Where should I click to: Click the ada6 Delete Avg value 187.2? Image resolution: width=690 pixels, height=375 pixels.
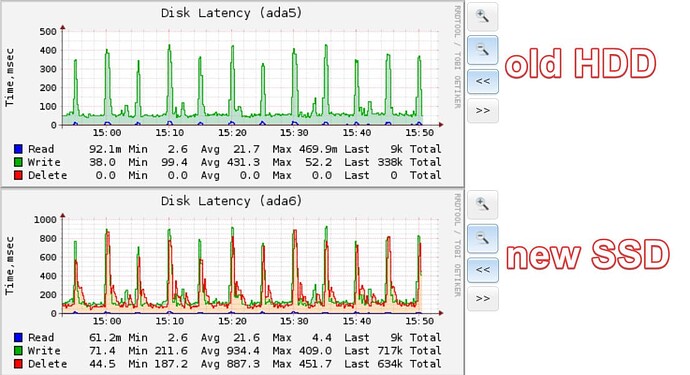171,364
